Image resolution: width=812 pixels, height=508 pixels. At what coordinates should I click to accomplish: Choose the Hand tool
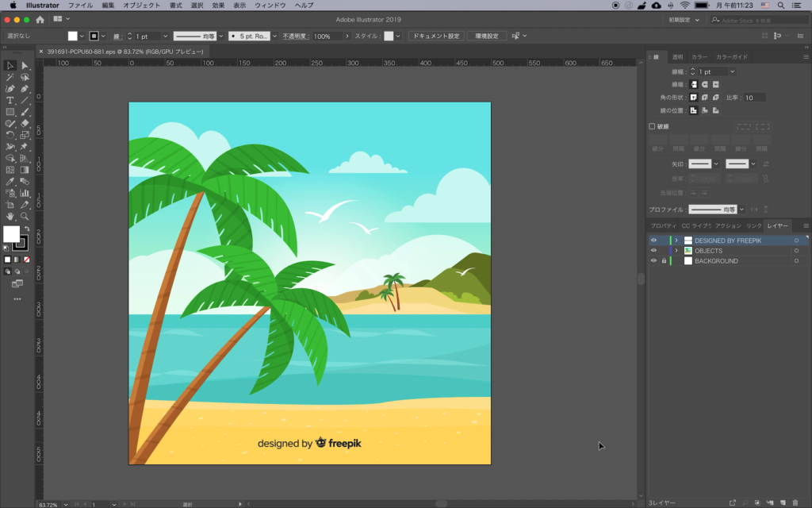click(10, 216)
